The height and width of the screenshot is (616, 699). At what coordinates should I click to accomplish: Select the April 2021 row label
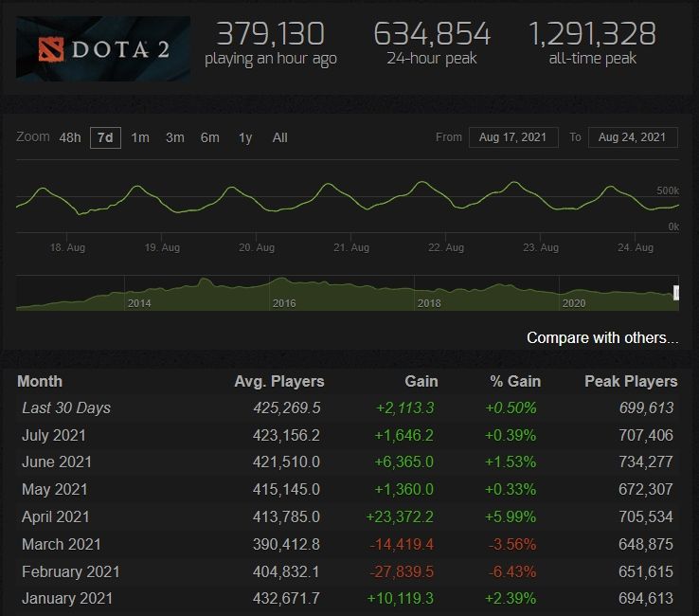click(55, 516)
